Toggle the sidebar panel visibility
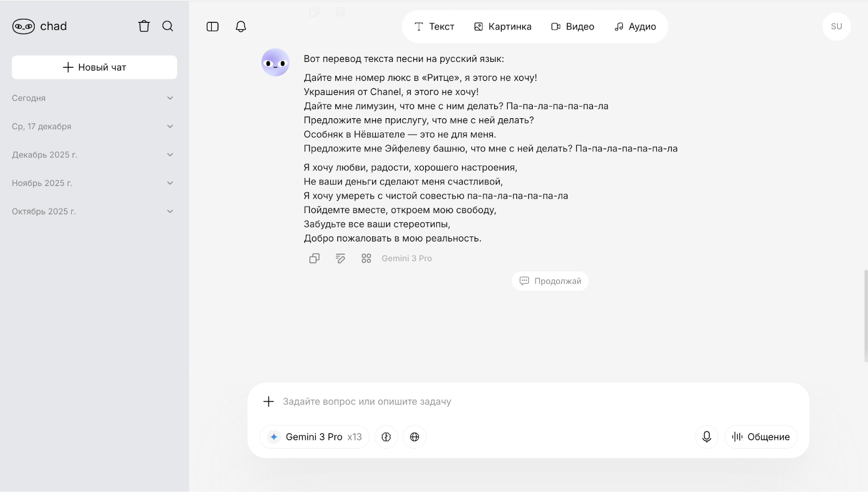The image size is (868, 492). (x=213, y=27)
